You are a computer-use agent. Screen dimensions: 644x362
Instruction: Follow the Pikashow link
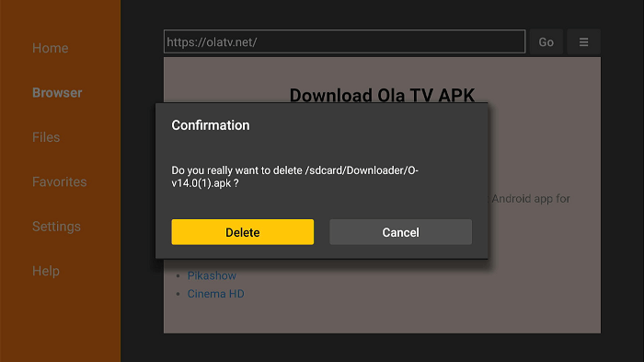(212, 275)
